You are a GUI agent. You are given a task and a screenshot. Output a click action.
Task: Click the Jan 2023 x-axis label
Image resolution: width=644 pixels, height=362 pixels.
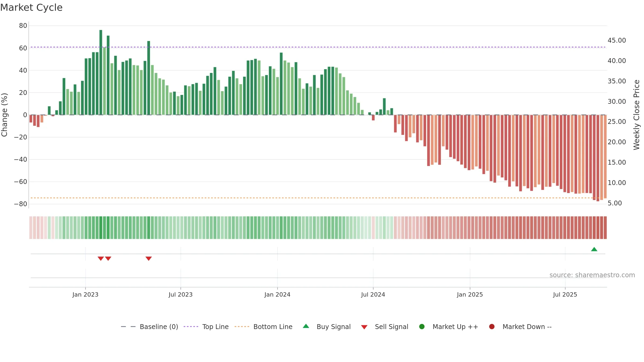[x=85, y=295]
